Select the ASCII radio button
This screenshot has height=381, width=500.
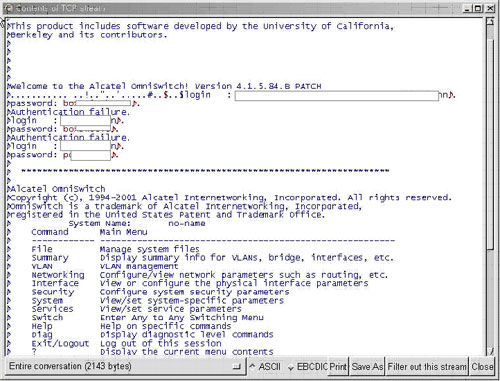click(266, 367)
